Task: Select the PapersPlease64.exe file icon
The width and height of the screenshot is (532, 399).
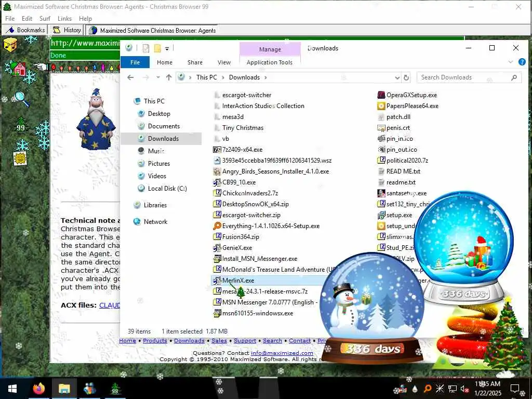Action: pyautogui.click(x=381, y=106)
